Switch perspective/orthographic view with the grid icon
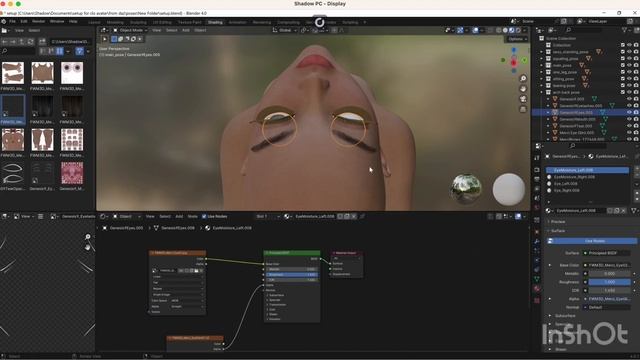This screenshot has height=360, width=640. point(523,109)
